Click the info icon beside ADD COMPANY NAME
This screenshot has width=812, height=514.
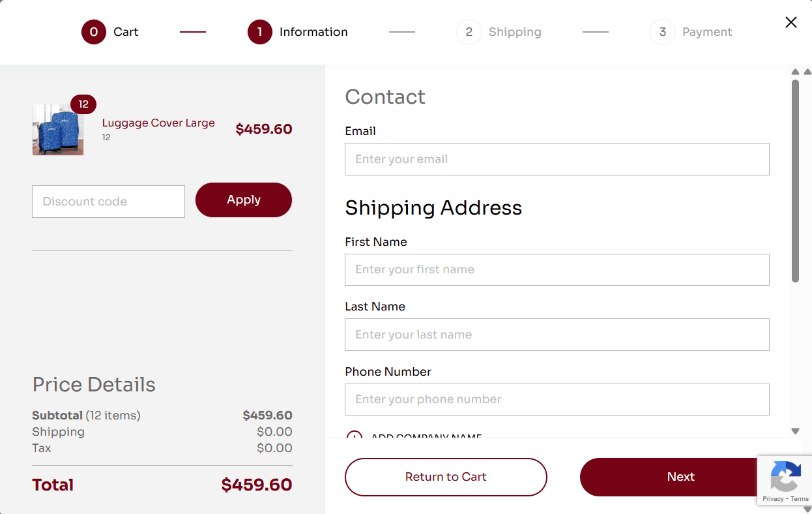pos(354,438)
